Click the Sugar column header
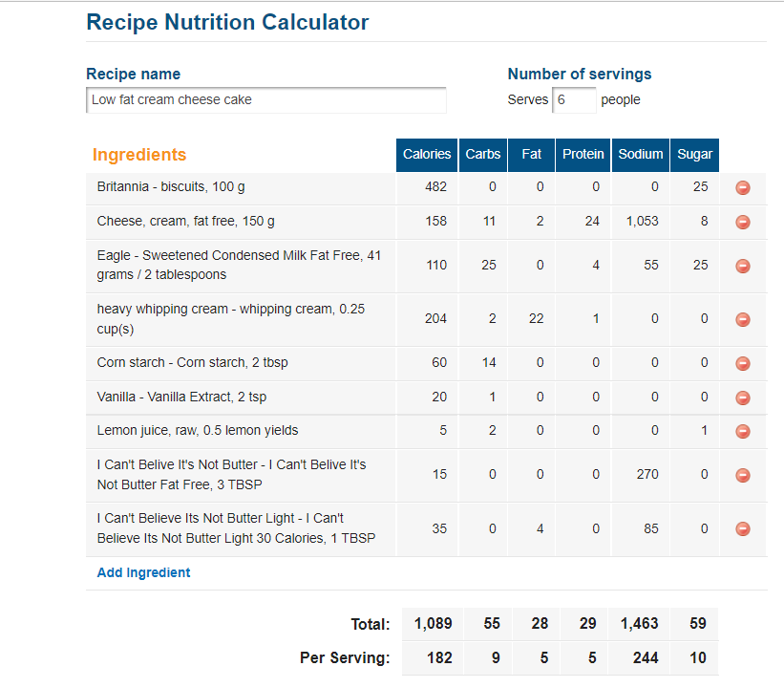 694,155
